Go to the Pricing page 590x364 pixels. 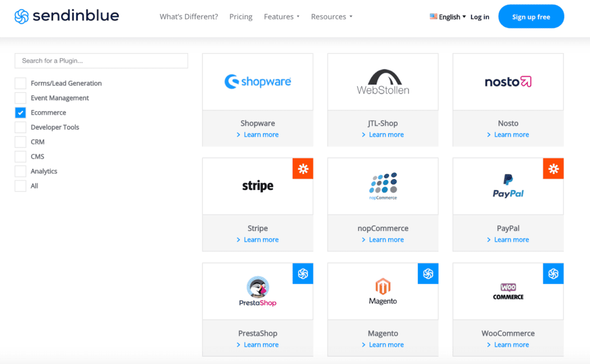click(x=241, y=17)
